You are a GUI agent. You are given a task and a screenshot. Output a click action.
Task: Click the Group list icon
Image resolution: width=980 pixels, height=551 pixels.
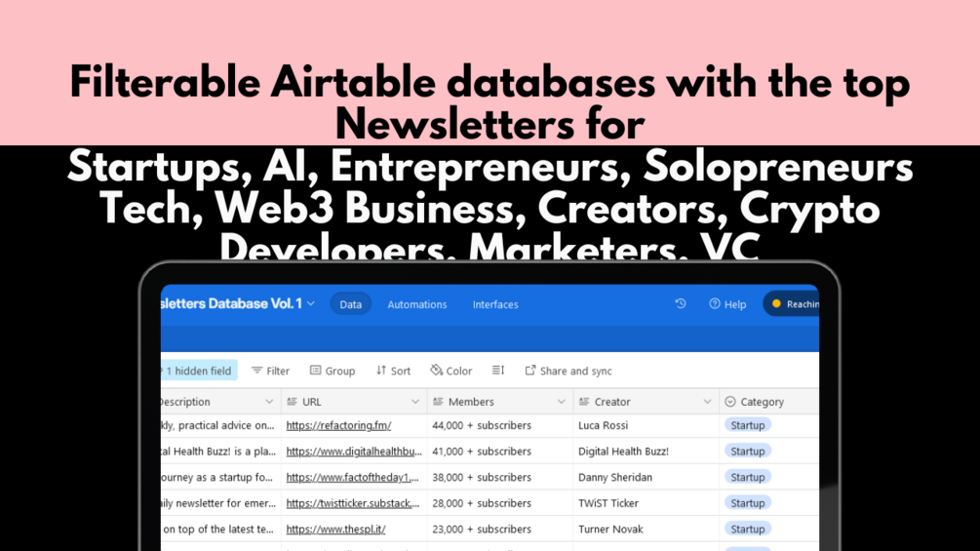(316, 371)
